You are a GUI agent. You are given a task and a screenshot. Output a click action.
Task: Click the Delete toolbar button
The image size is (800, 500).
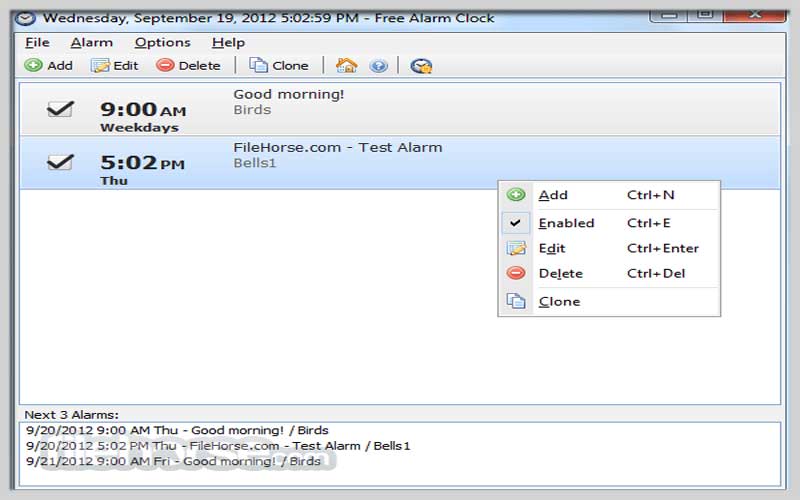(188, 66)
